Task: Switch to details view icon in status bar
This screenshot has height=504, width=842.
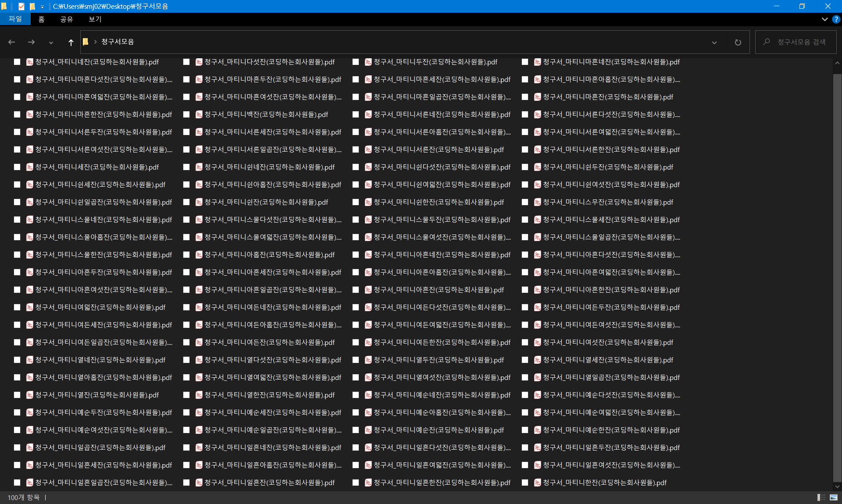Action: [x=821, y=497]
